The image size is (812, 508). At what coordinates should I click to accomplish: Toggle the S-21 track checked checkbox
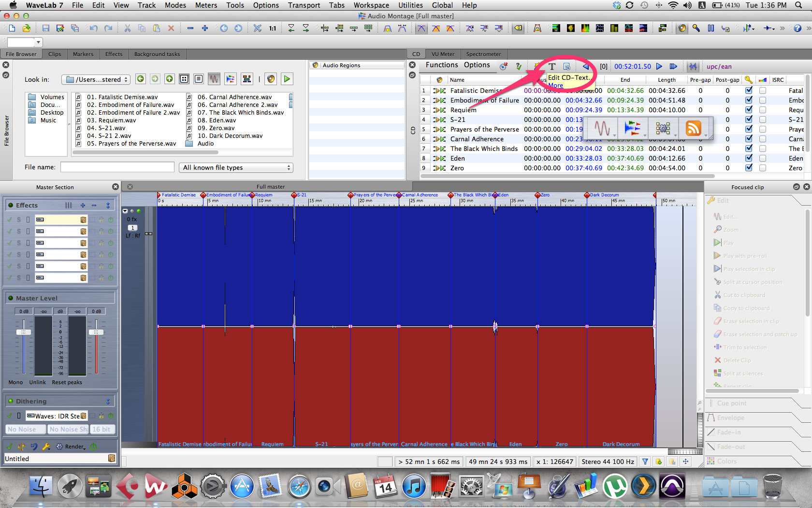[749, 120]
